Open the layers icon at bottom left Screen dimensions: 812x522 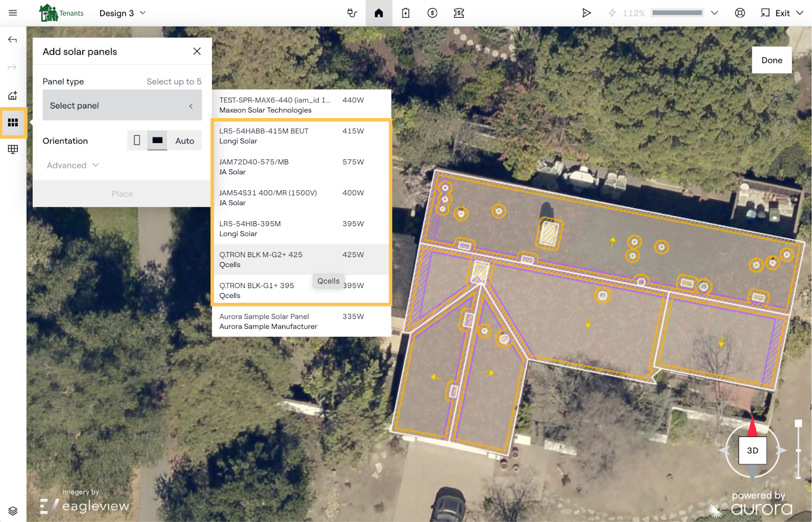click(13, 510)
